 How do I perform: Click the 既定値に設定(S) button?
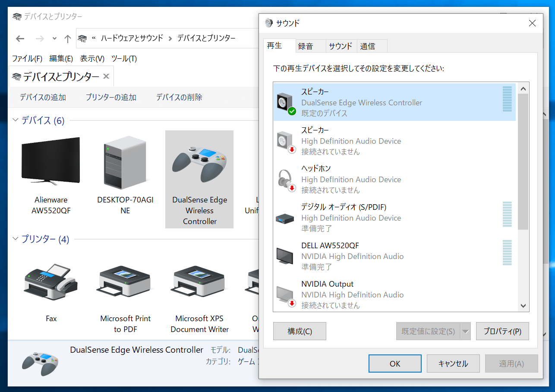click(x=428, y=331)
